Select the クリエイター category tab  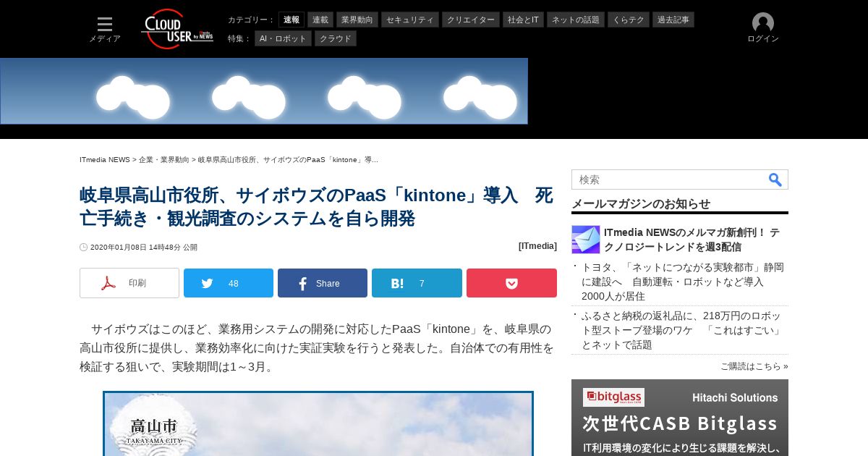click(471, 20)
